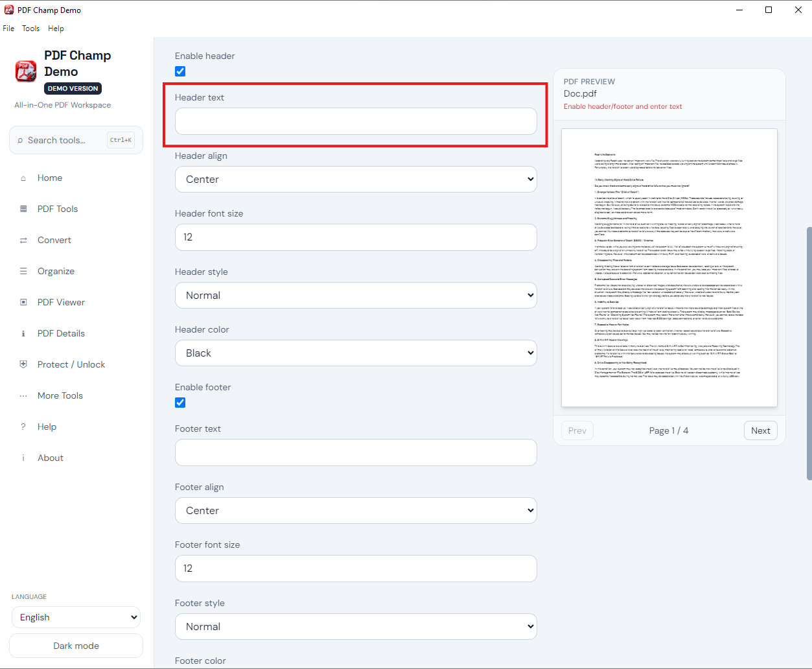Click the DEMO VERSION badge
This screenshot has height=669, width=812.
73,88
